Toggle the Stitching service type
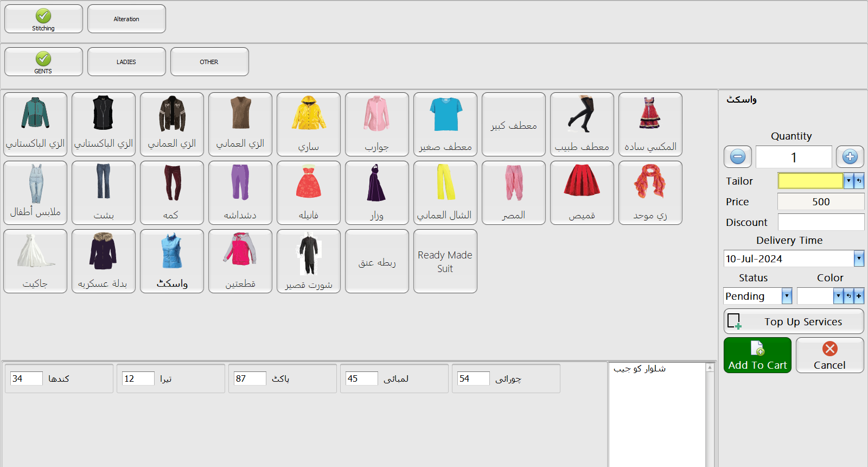 click(x=43, y=19)
